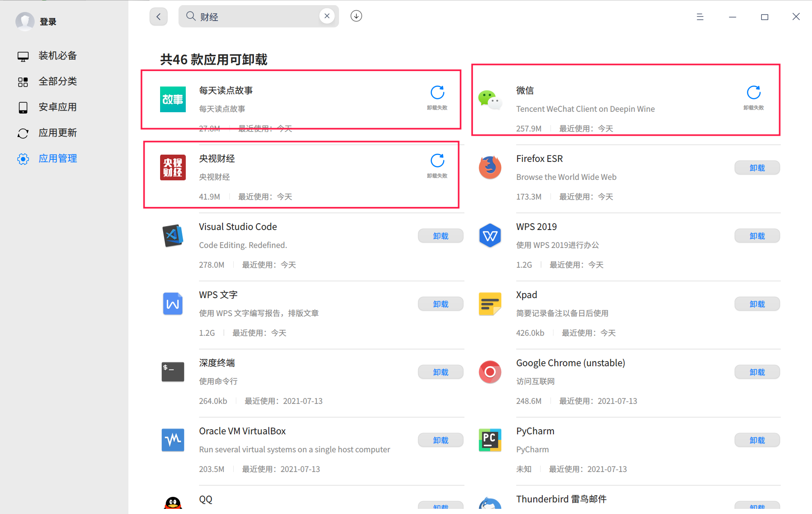812x514 pixels.
Task: Retry uninstall for 每天读点故事
Action: point(437,93)
